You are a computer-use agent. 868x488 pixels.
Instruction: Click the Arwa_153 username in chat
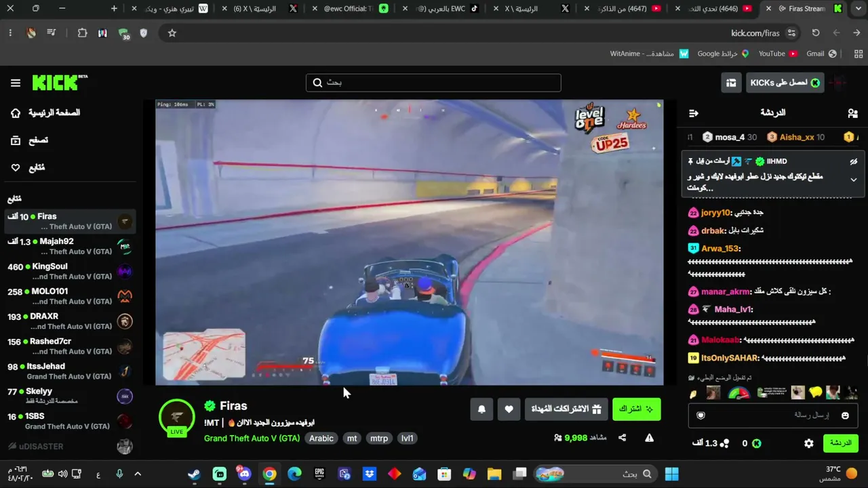pos(721,249)
